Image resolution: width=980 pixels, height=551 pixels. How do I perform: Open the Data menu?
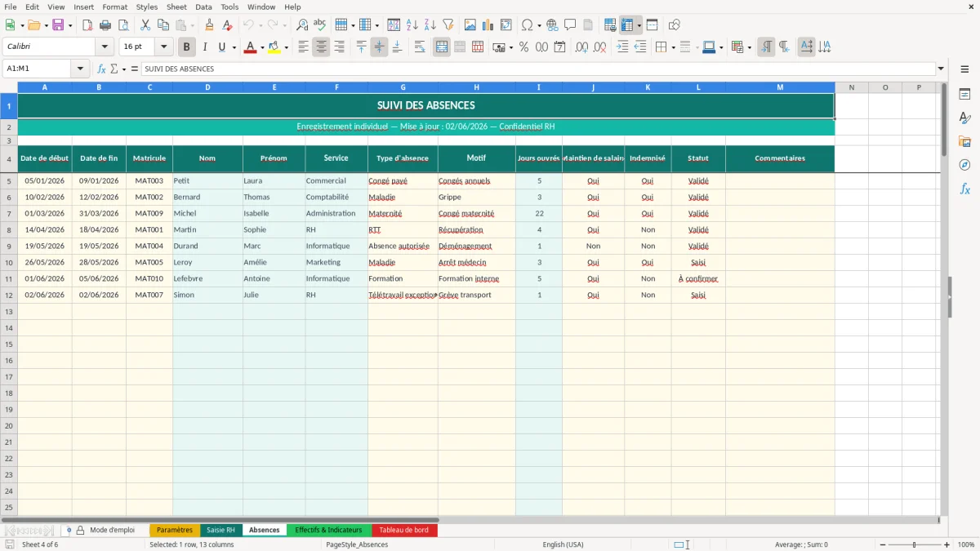pos(203,7)
